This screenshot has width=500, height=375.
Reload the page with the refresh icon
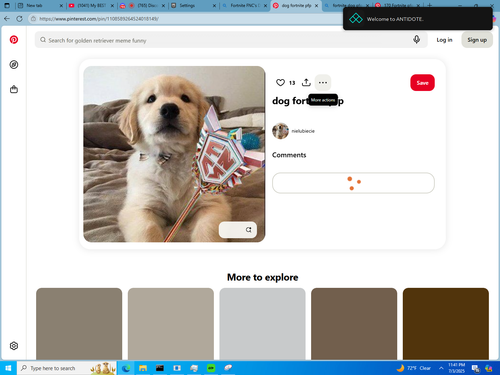pos(20,19)
